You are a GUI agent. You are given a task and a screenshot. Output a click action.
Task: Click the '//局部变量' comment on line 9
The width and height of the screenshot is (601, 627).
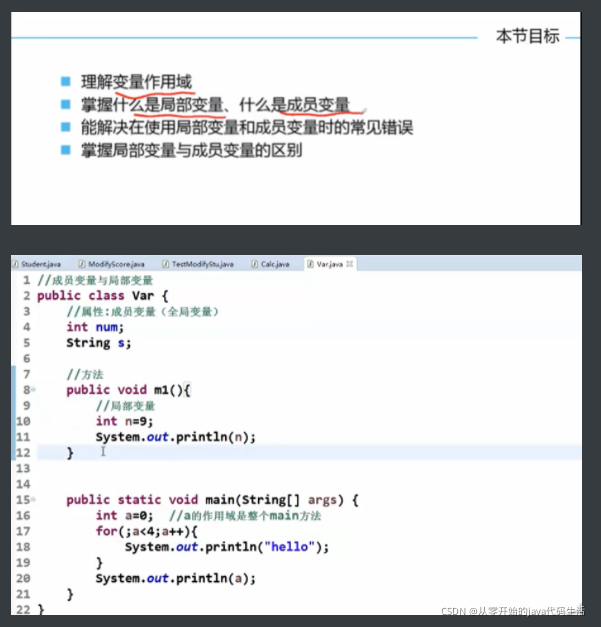pos(125,406)
